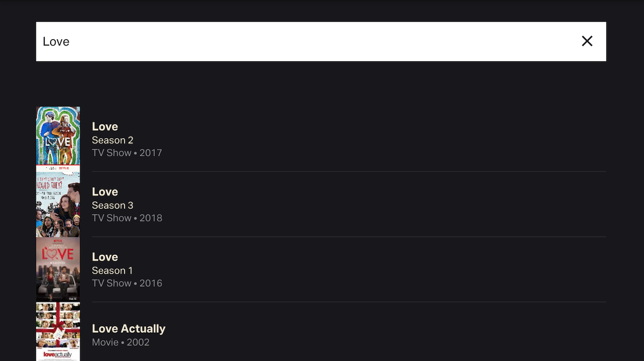Open the Love Actually title link
Screen dimensions: 644x361
click(x=129, y=329)
